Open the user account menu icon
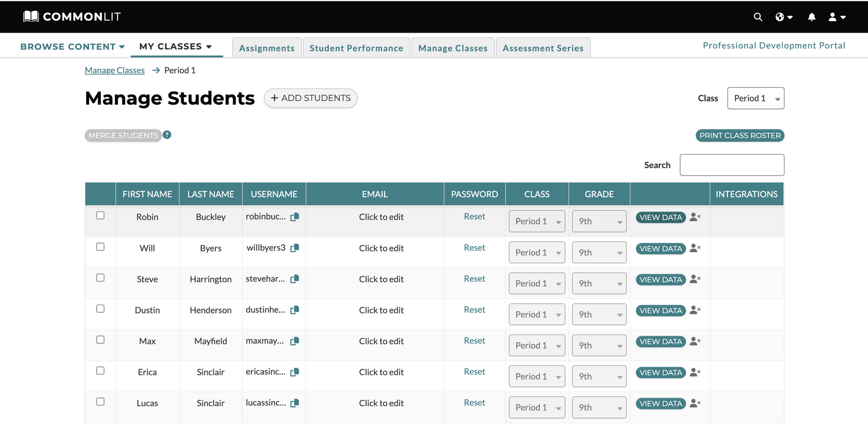Viewport: 868px width, 424px height. pos(837,17)
